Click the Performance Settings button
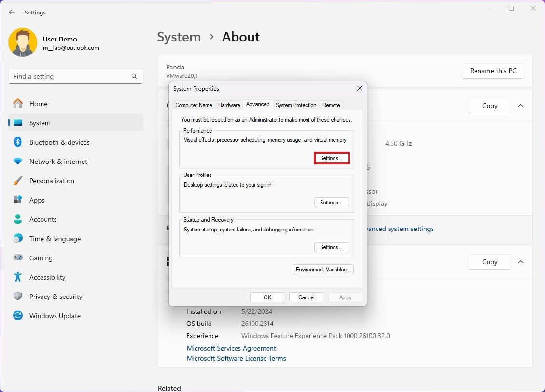Viewport: 545px width, 392px height. [331, 158]
